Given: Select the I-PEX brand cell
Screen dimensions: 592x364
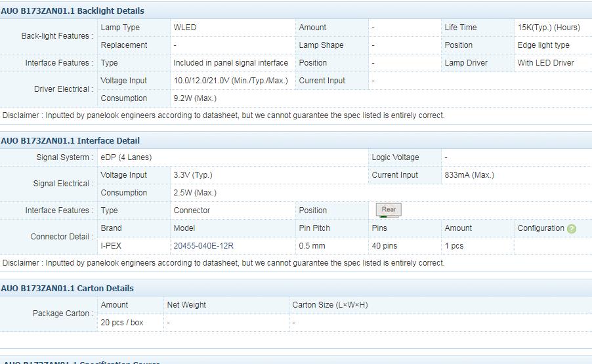Looking at the screenshot, I should [111, 246].
